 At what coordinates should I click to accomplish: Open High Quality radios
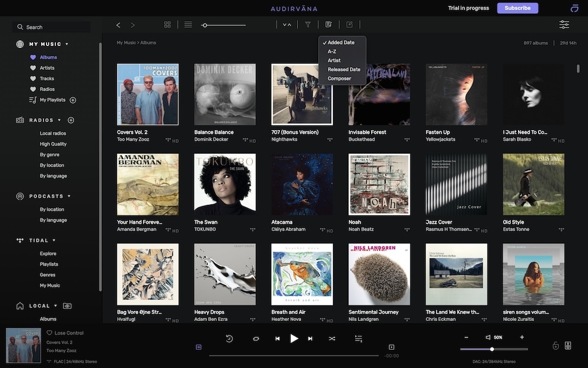coord(54,144)
